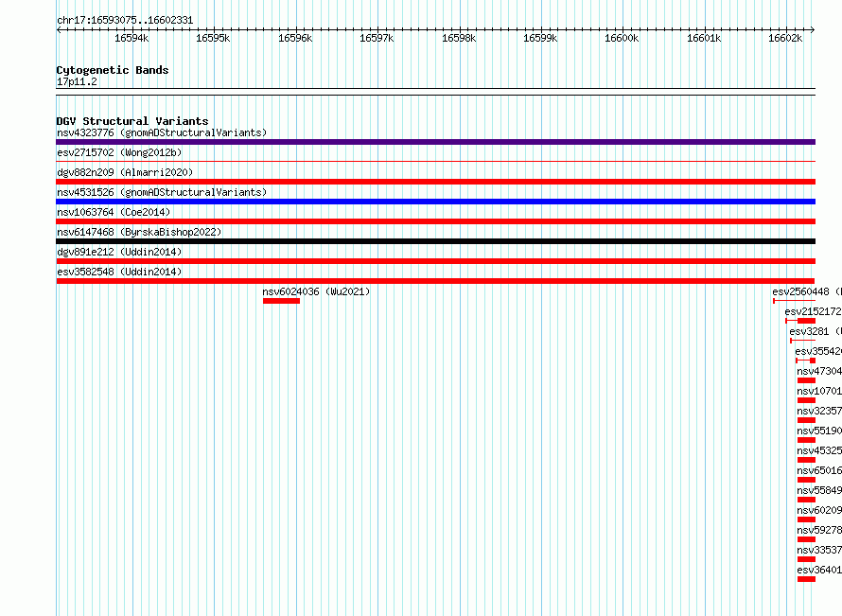Open the nsv47304 variant label
Viewport: 842px width, 616px height.
[x=819, y=371]
